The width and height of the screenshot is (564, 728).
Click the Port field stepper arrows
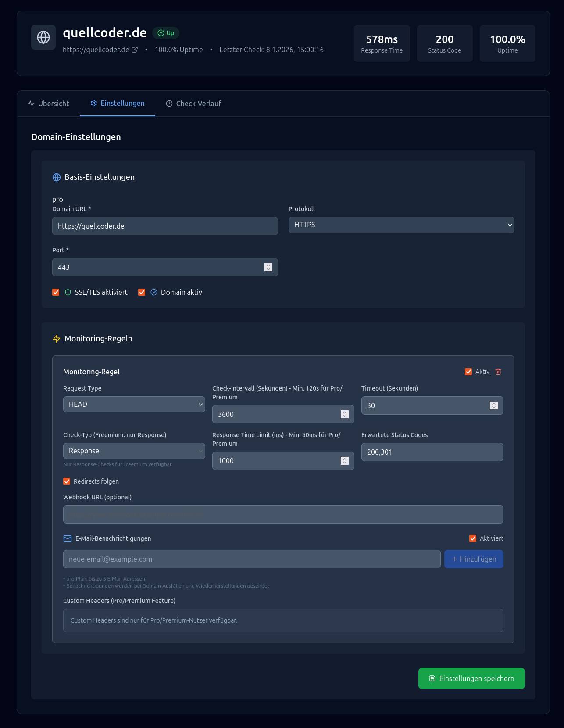[x=268, y=267]
